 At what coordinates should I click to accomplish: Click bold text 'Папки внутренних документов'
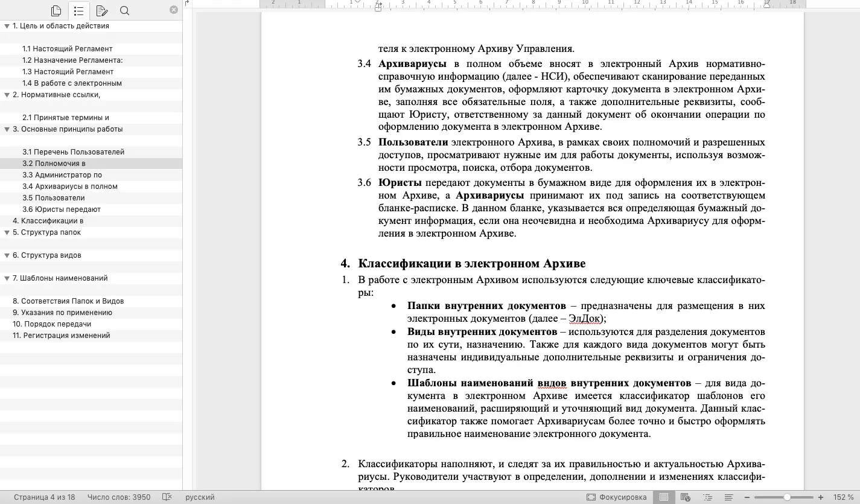[x=486, y=306]
